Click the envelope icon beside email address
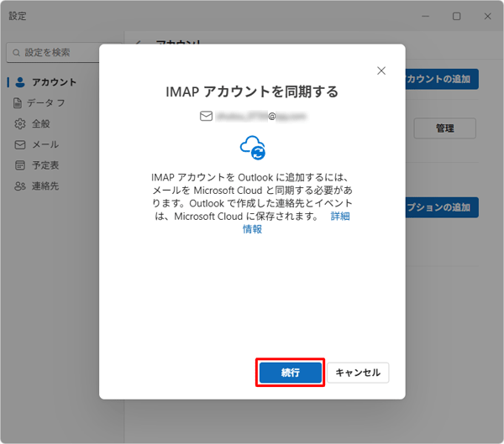Viewport: 504px width, 444px height. [206, 116]
